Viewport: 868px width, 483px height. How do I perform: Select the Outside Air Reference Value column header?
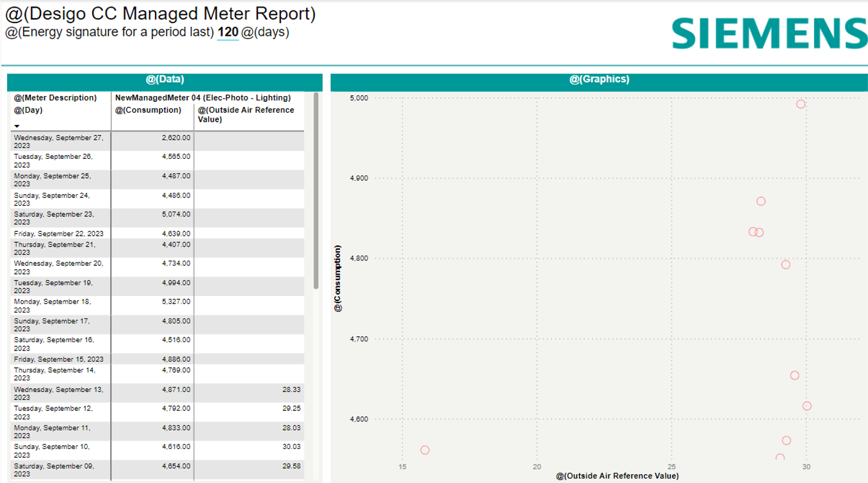click(x=246, y=114)
